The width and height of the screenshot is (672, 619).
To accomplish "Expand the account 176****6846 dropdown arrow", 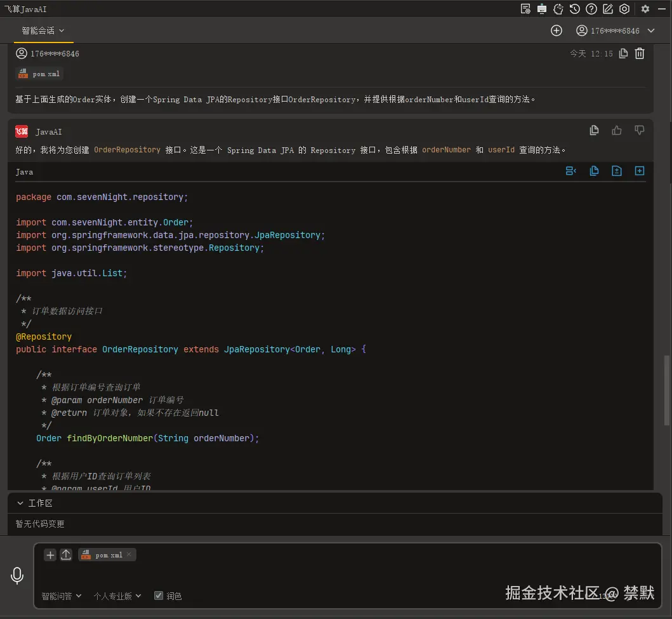I will click(x=651, y=30).
